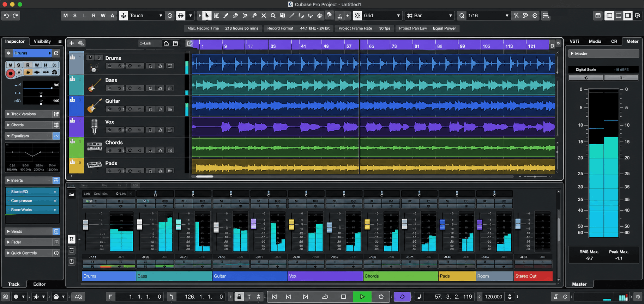Click the Stop transport button
The height and width of the screenshot is (304, 644).
click(x=343, y=297)
